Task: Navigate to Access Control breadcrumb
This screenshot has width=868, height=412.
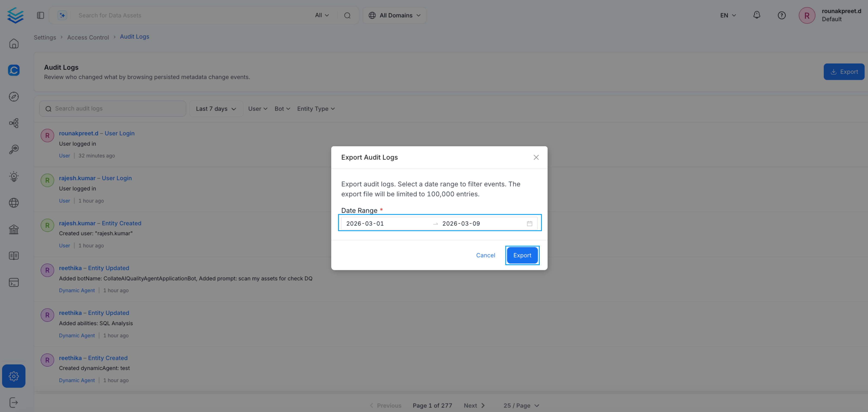Action: pos(88,37)
